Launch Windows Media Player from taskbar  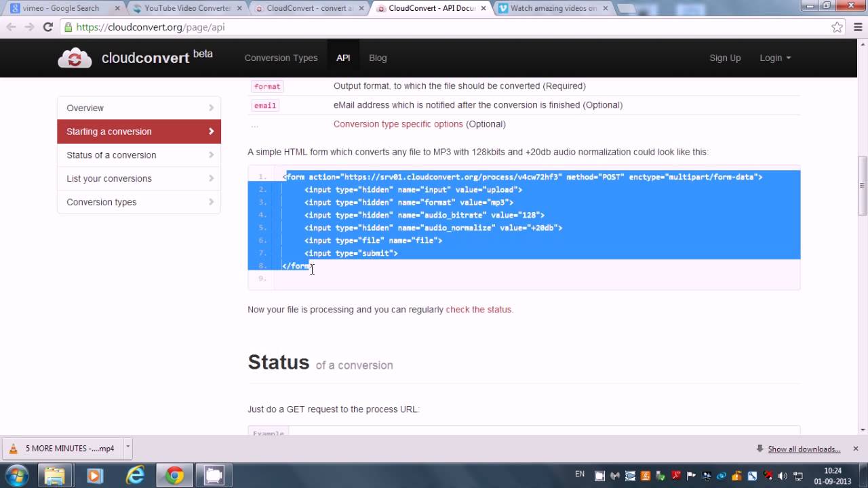click(94, 476)
